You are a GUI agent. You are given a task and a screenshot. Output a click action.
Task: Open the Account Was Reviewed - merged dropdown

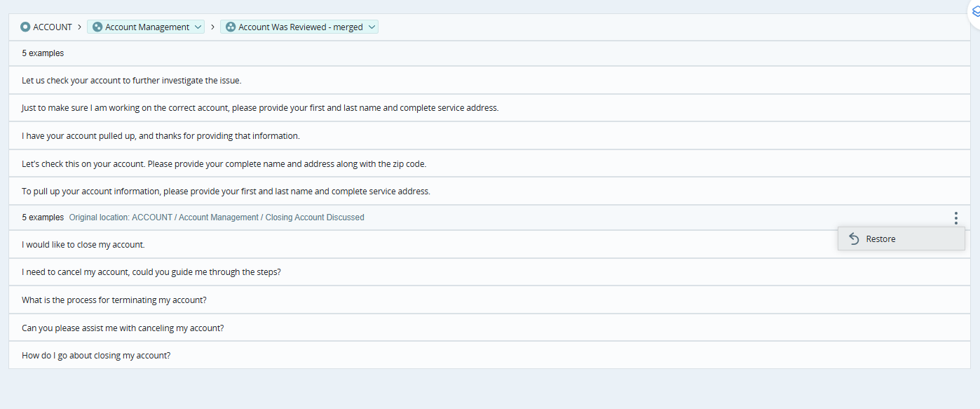[371, 27]
